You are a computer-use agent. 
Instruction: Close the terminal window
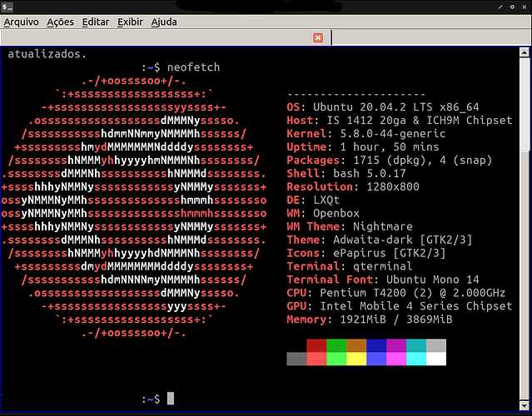[525, 7]
